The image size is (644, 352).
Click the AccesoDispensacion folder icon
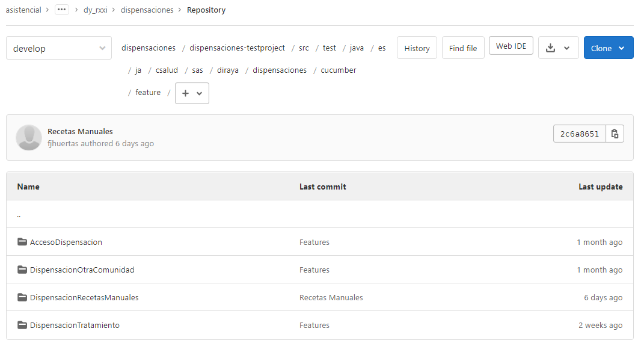(22, 242)
